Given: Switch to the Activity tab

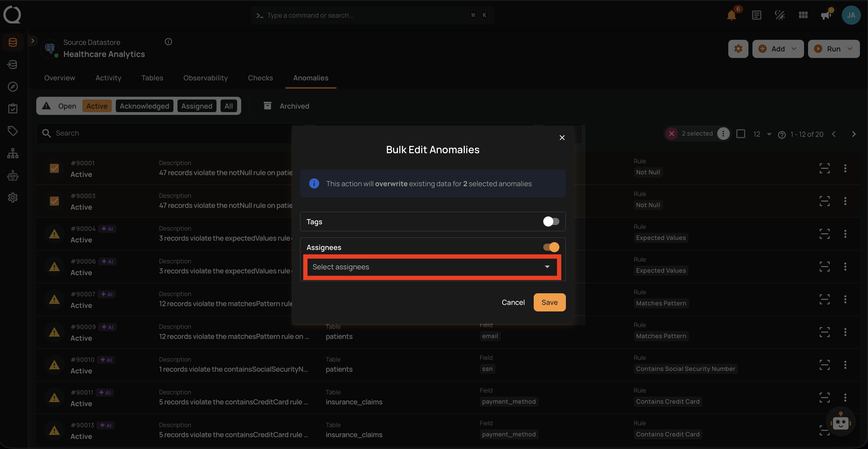Looking at the screenshot, I should (108, 78).
